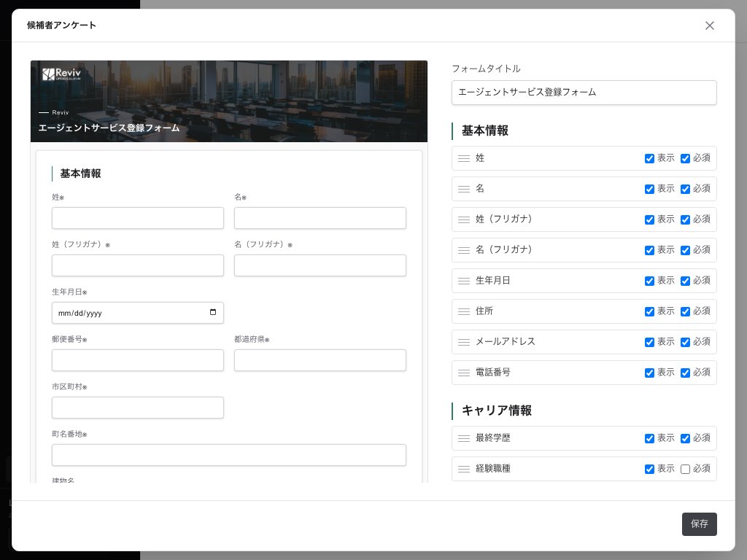Image resolution: width=747 pixels, height=560 pixels.
Task: Uncheck 必須 for 名 field
Action: [x=685, y=189]
